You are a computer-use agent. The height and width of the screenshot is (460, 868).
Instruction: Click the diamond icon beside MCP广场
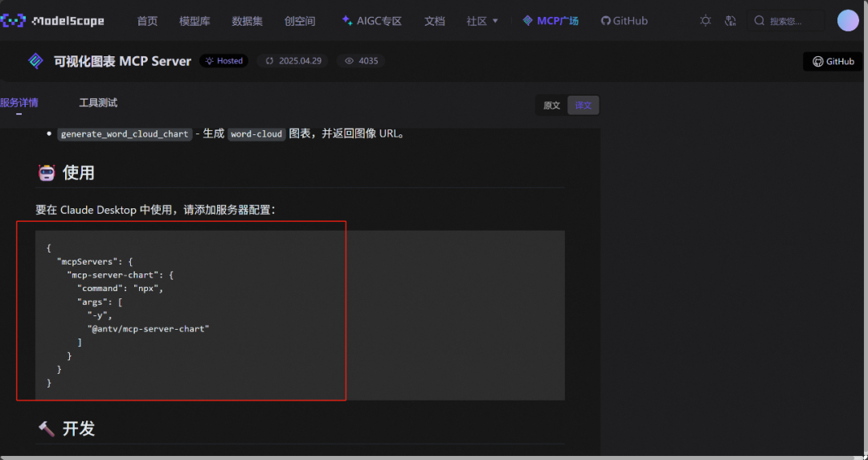527,20
